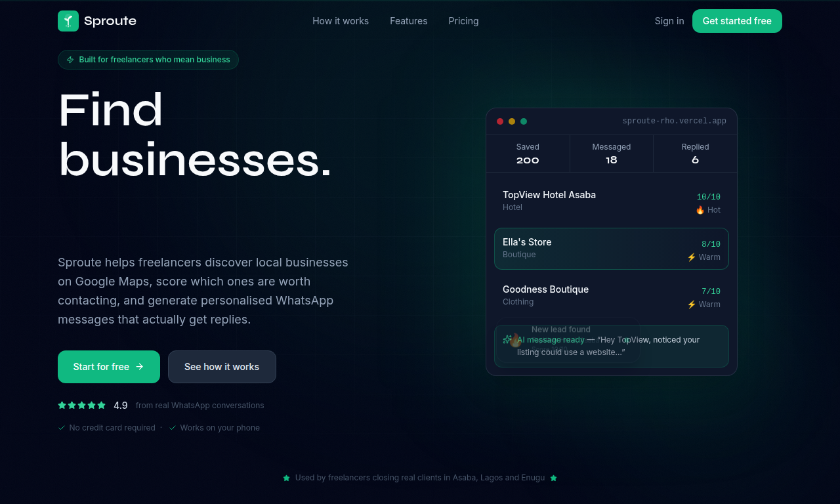
Task: Click the No credit card required text
Action: click(112, 428)
